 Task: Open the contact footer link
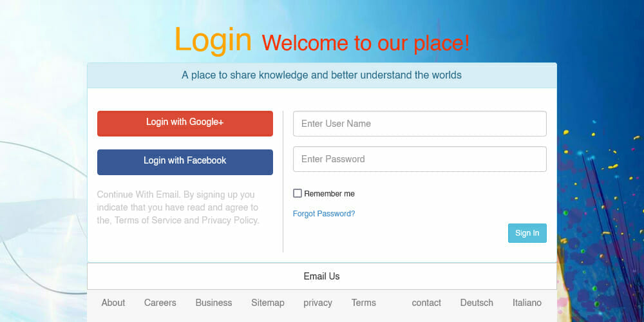(x=426, y=303)
